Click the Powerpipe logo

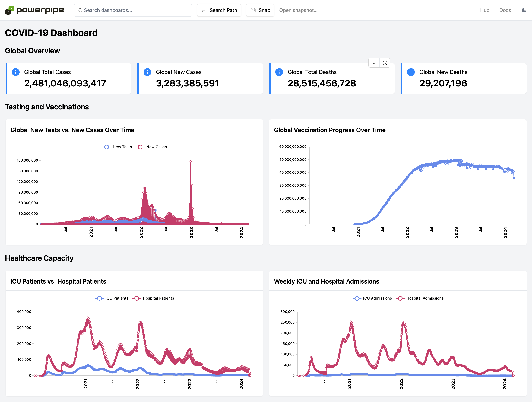[34, 10]
